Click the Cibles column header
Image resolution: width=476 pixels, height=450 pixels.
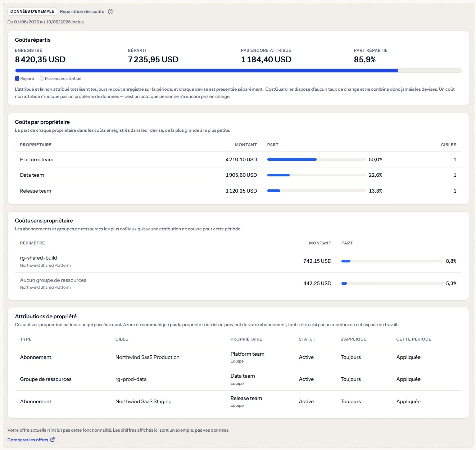point(448,145)
